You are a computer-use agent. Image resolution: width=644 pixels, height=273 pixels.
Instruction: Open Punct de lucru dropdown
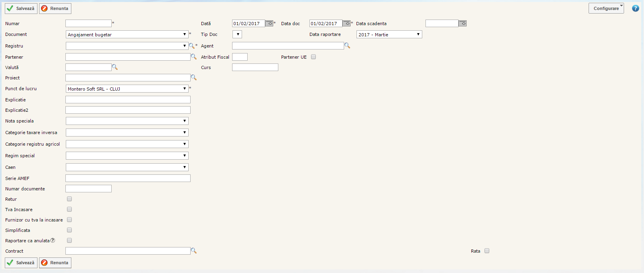(127, 89)
